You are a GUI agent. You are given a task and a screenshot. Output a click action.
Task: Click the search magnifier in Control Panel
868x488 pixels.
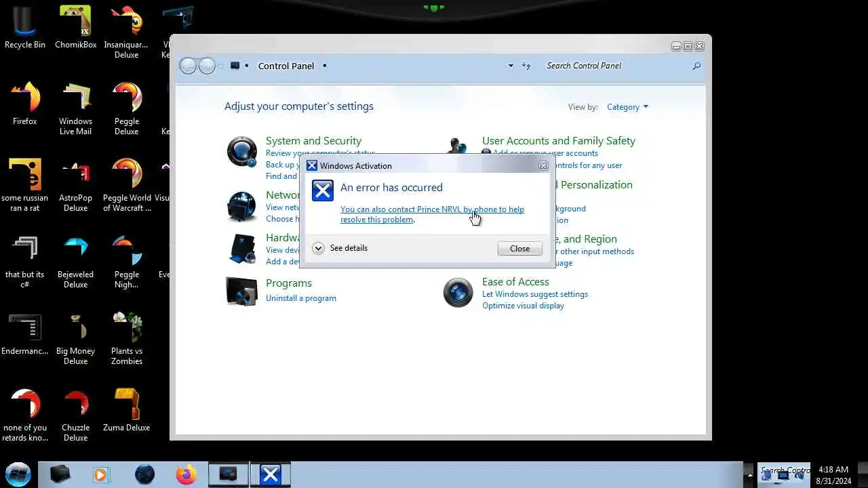coord(696,66)
